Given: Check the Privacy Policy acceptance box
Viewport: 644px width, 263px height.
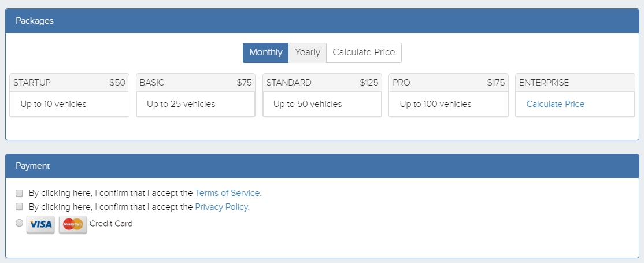Looking at the screenshot, I should pos(19,207).
